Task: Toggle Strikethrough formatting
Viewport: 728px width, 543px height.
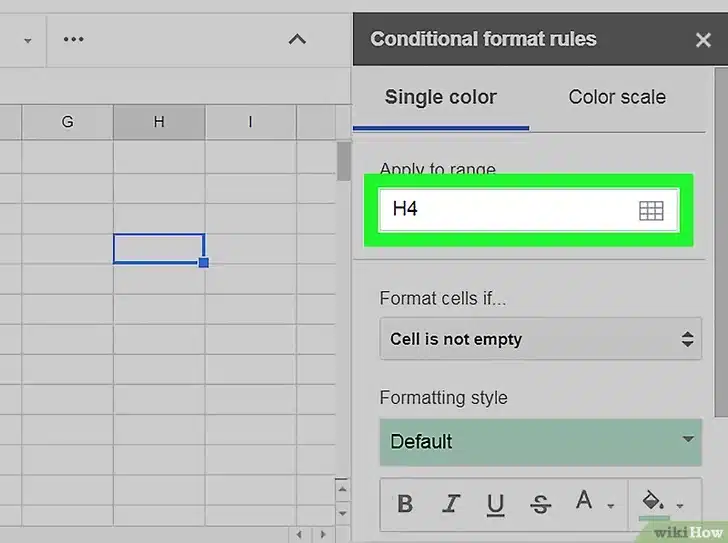Action: click(x=541, y=504)
